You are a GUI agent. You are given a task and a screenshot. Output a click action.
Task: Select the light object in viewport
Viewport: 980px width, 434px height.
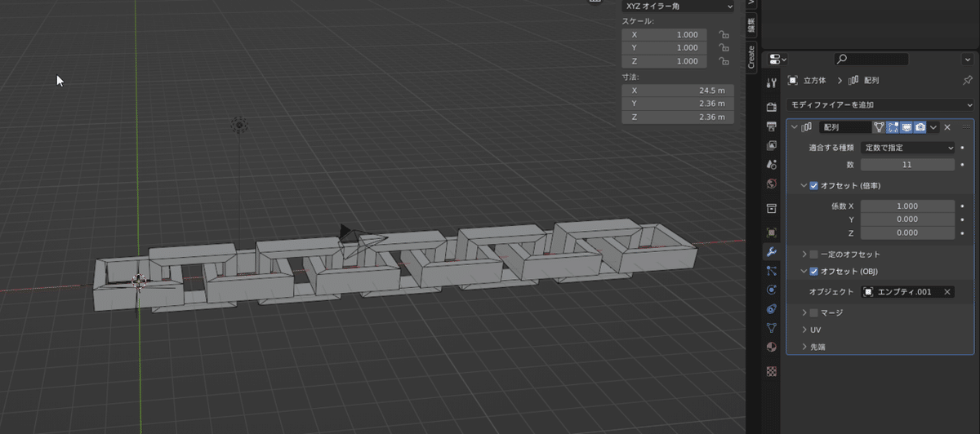(x=238, y=125)
